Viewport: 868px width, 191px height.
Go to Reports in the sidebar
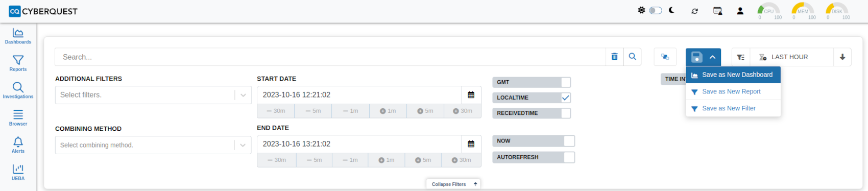tap(18, 63)
